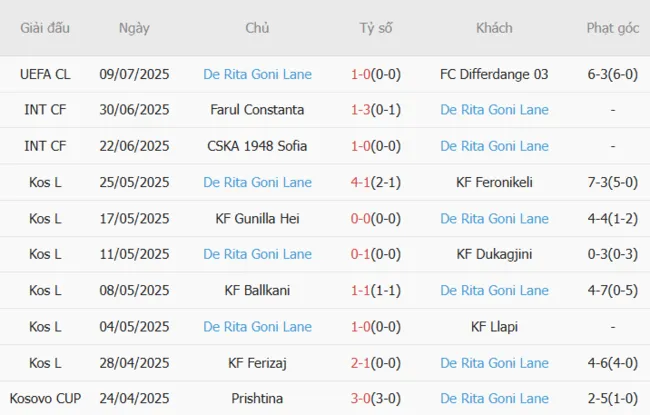650x415 pixels.
Task: Click the "Phạt góc" column header
Action: [x=613, y=28]
